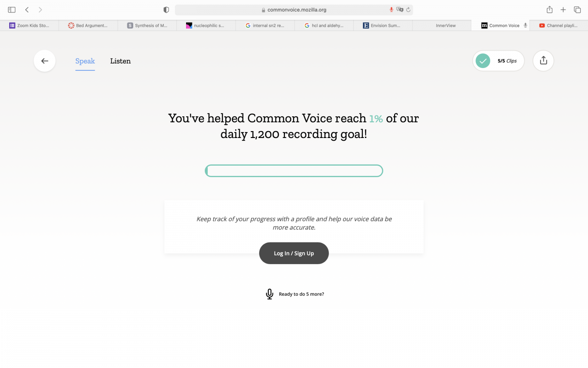The width and height of the screenshot is (588, 368).
Task: Switch to the Listen tab
Action: (x=120, y=61)
